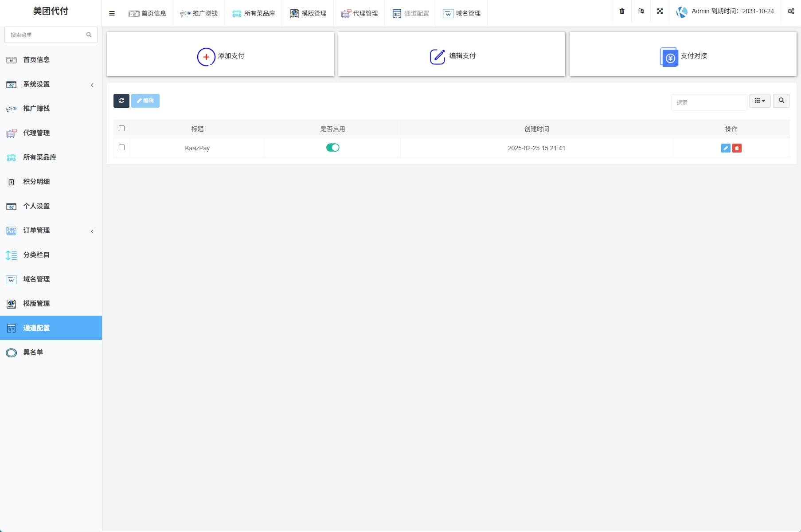801x532 pixels.
Task: Click the 编辑支付 card
Action: coord(451,55)
